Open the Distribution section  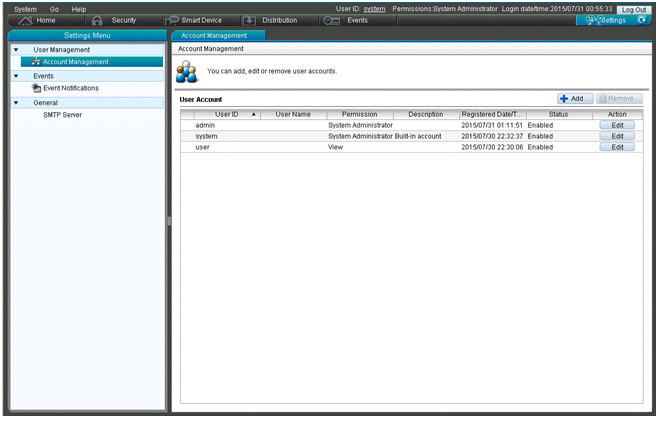click(x=277, y=20)
